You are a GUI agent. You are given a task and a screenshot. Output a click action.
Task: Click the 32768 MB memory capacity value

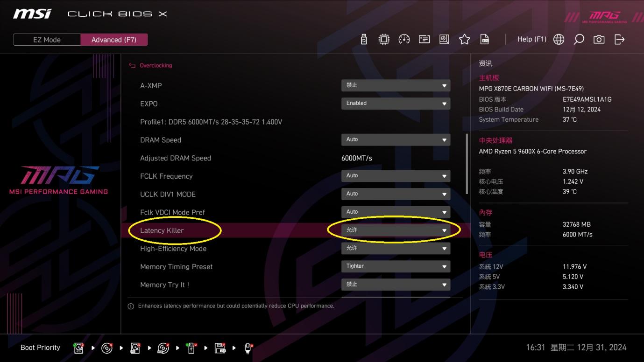tap(577, 224)
